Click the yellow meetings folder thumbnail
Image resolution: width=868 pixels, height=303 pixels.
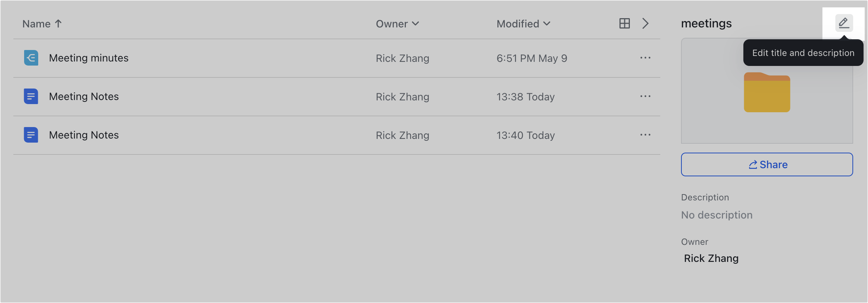pos(767,92)
